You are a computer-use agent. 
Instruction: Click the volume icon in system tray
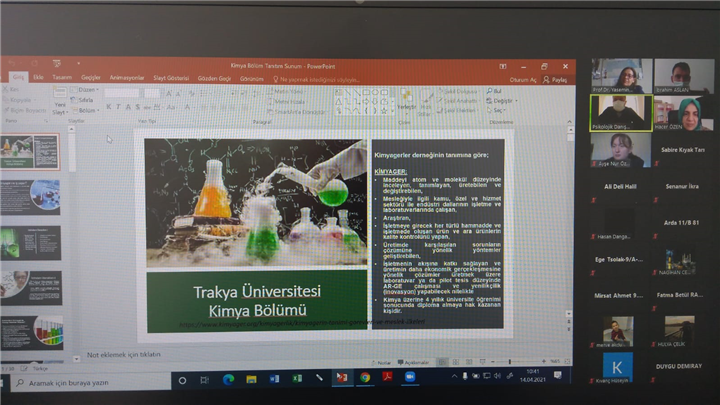[x=498, y=376]
